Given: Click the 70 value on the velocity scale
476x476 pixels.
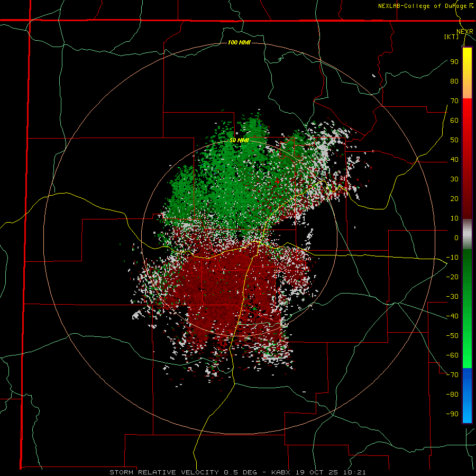Looking at the screenshot, I should click(454, 101).
